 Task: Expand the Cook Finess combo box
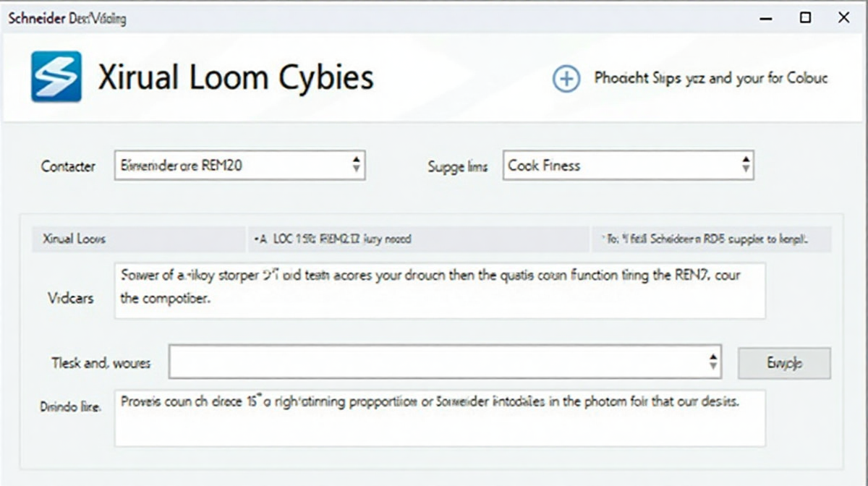coord(629,166)
